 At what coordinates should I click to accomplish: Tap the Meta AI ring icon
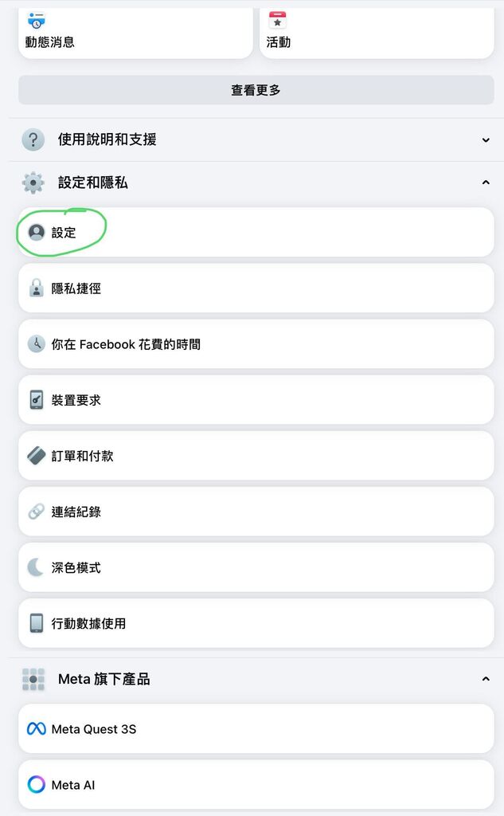tap(37, 784)
